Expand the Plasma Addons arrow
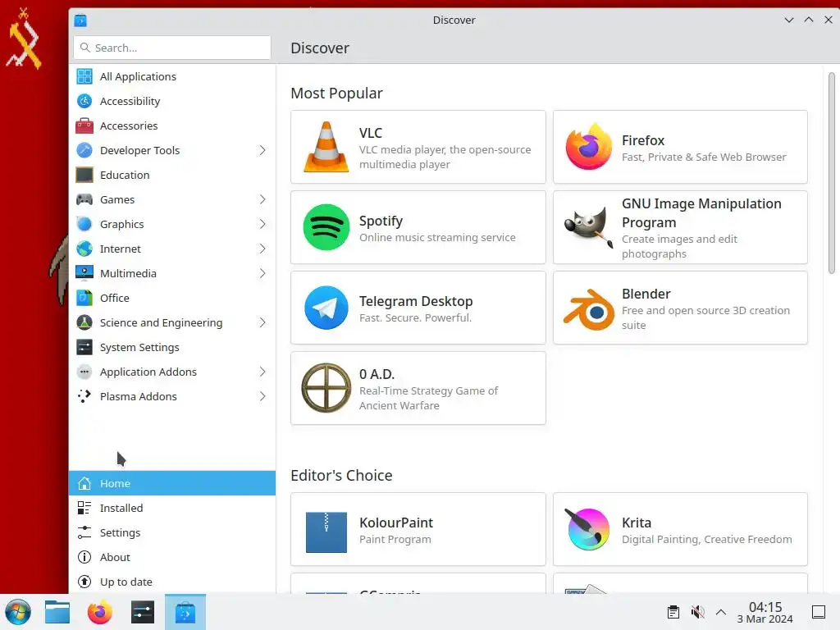The image size is (840, 630). pyautogui.click(x=262, y=396)
